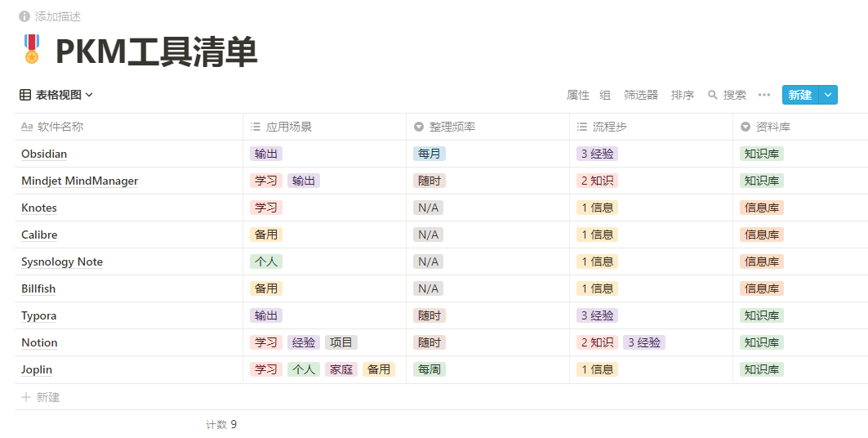The height and width of the screenshot is (438, 868).
Task: Open the Joplin entry
Action: tap(37, 370)
